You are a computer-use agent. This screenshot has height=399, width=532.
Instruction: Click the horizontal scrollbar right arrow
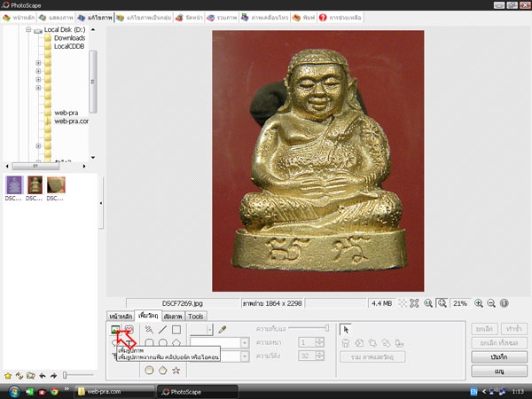[x=84, y=167]
